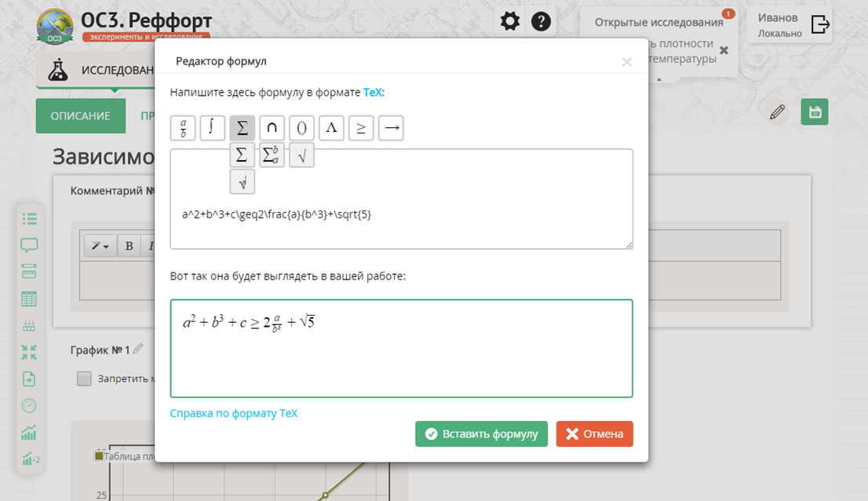Insert the sum with limits symbol

point(272,155)
